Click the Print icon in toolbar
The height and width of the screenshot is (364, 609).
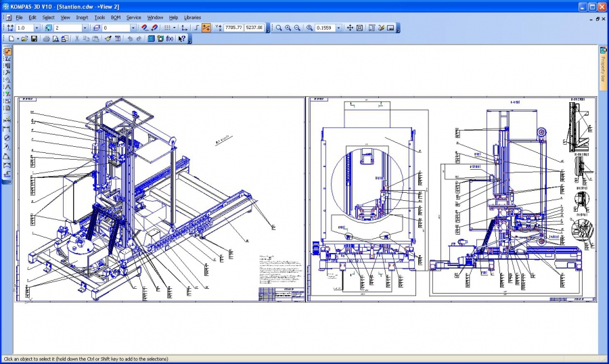(46, 39)
